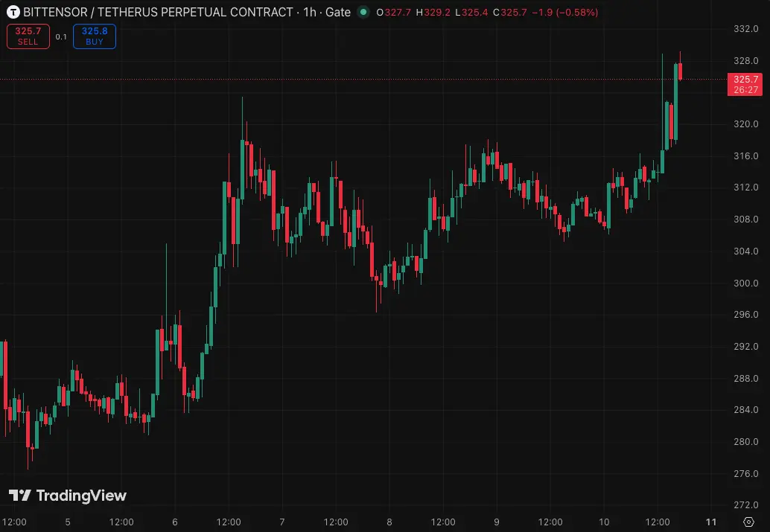Image resolution: width=770 pixels, height=532 pixels.
Task: Click the 288.0 price axis label
Action: (x=746, y=379)
